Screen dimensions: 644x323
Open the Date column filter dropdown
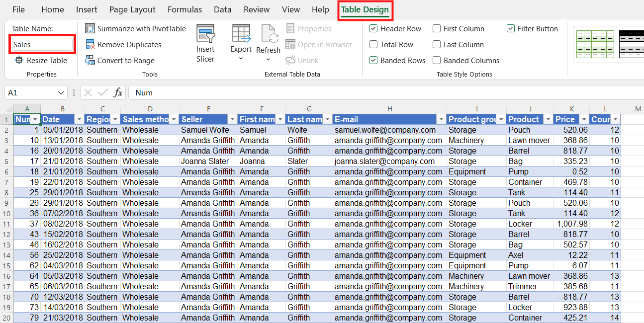pos(79,120)
